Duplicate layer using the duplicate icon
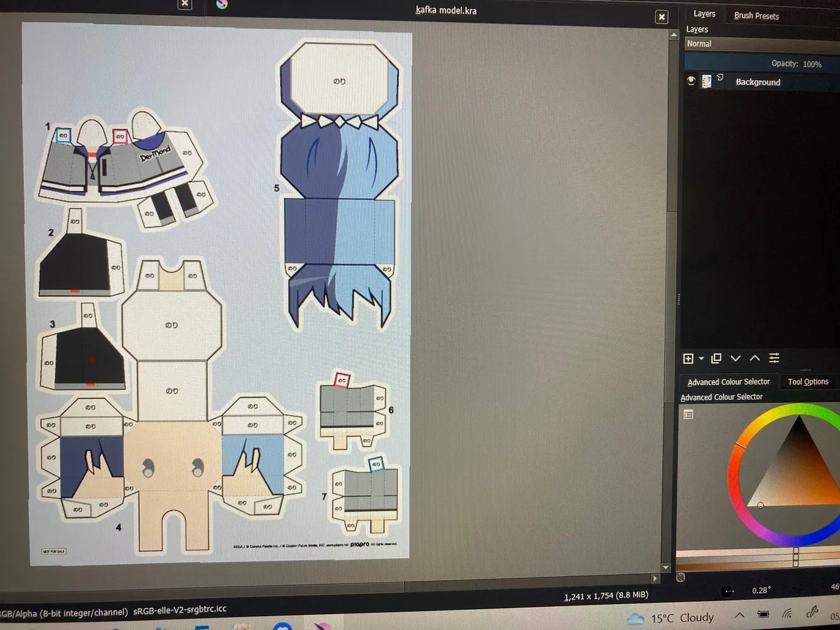Image resolution: width=840 pixels, height=630 pixels. click(x=716, y=358)
